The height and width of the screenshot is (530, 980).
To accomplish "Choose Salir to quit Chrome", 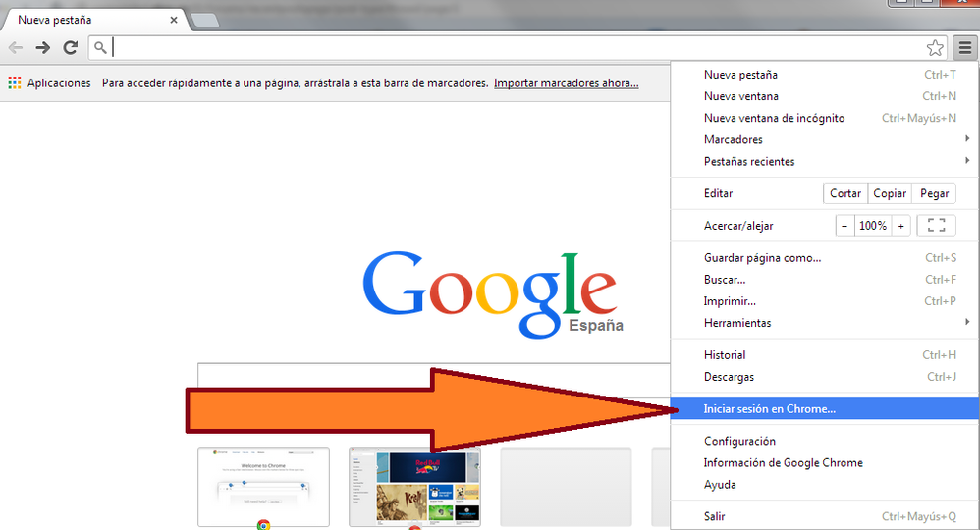I will (825, 517).
